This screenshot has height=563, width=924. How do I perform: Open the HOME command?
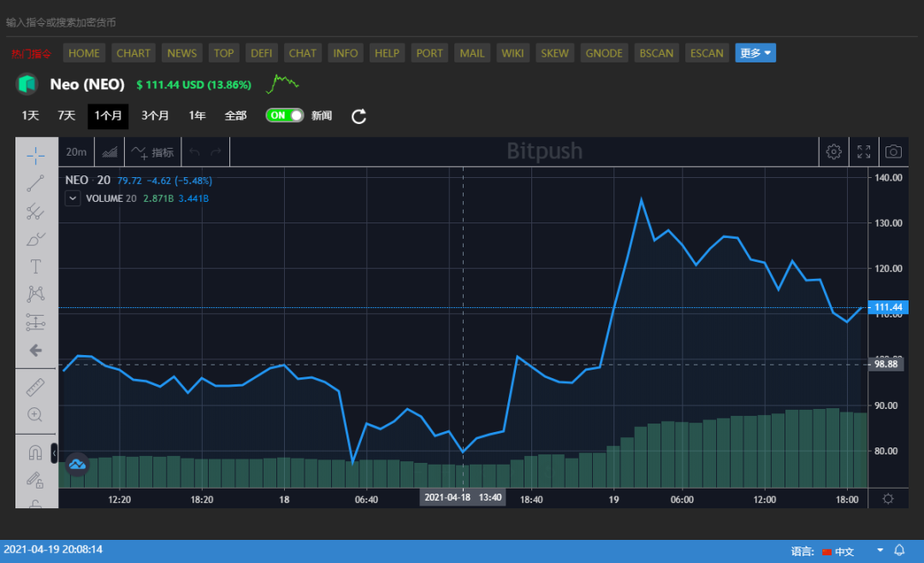tap(84, 53)
